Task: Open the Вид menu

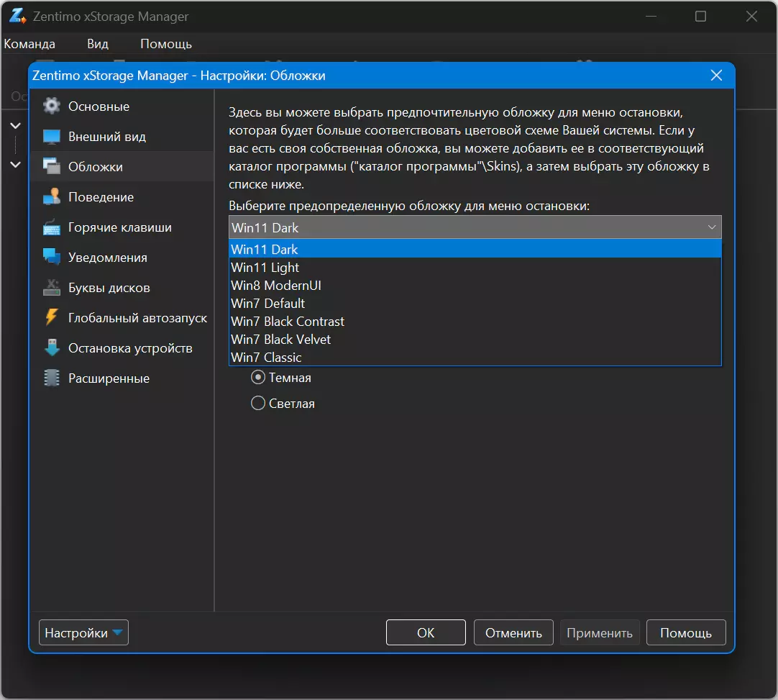Action: click(x=98, y=44)
